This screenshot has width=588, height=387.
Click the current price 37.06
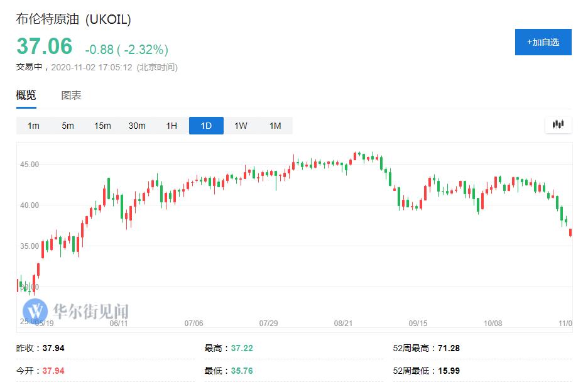(44, 46)
